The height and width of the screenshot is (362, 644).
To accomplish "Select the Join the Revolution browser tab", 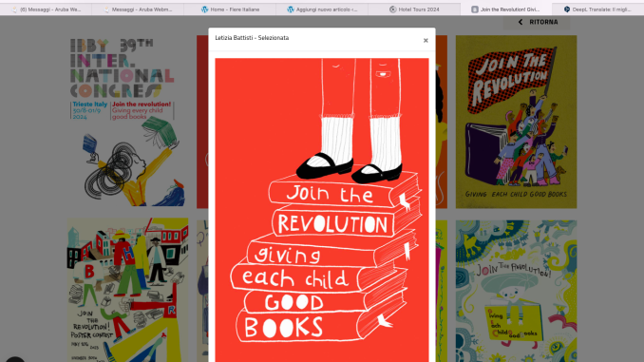I will 506,10.
